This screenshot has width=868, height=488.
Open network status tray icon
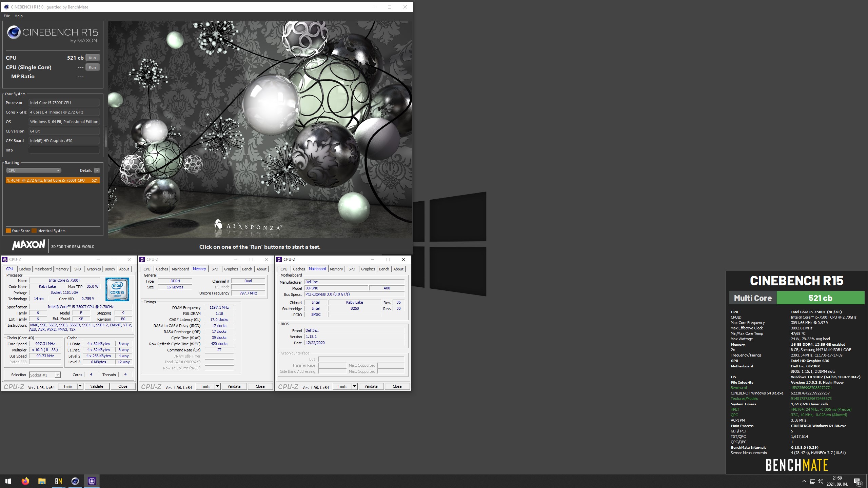(x=812, y=481)
